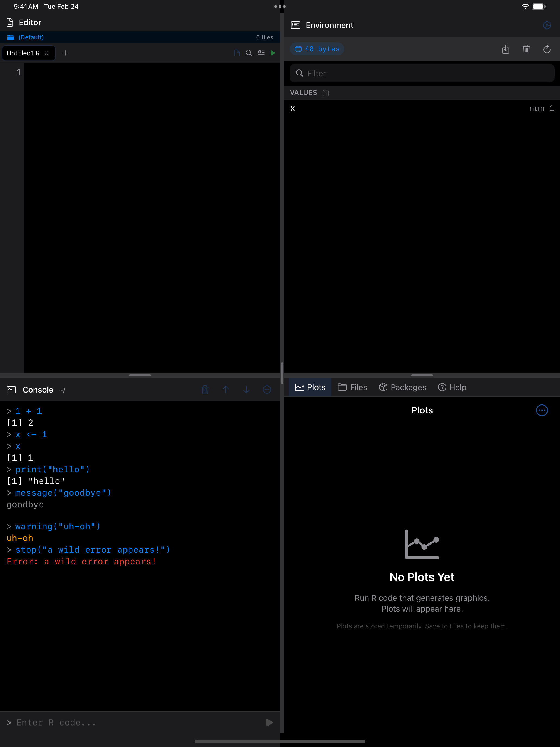Refresh the environment pane
The image size is (560, 747).
547,49
